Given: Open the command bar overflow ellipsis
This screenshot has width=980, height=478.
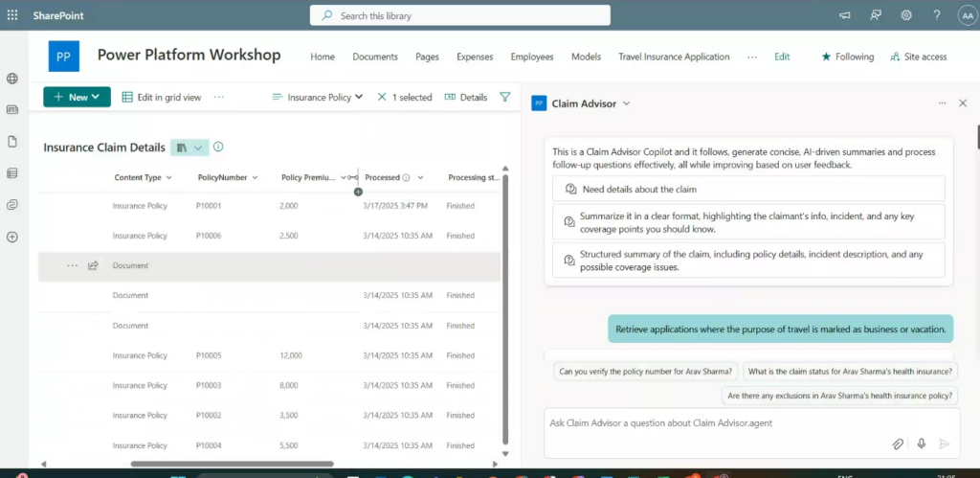Looking at the screenshot, I should point(219,97).
